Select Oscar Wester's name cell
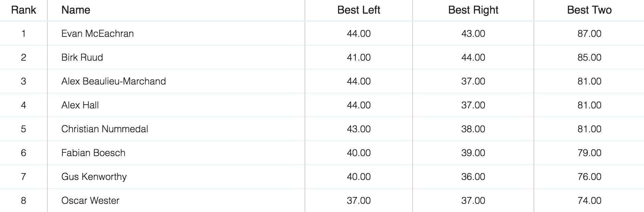644x212 pixels. tap(90, 200)
